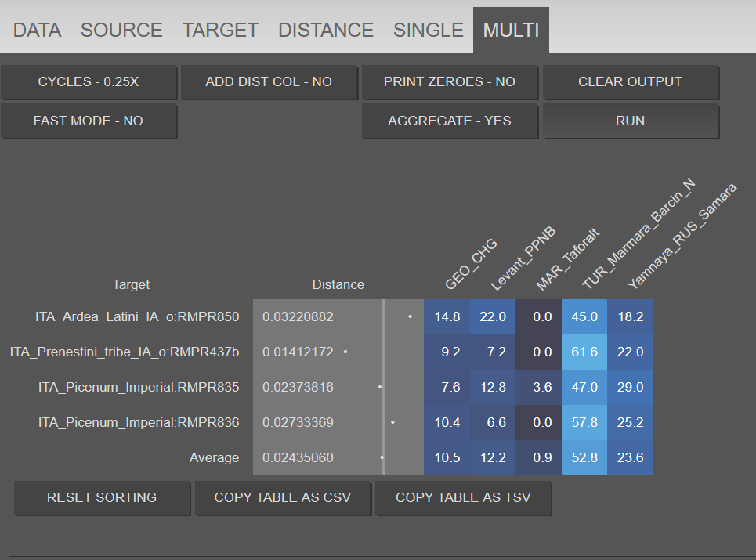Copy table as TSV
The width and height of the screenshot is (756, 560).
[463, 498]
